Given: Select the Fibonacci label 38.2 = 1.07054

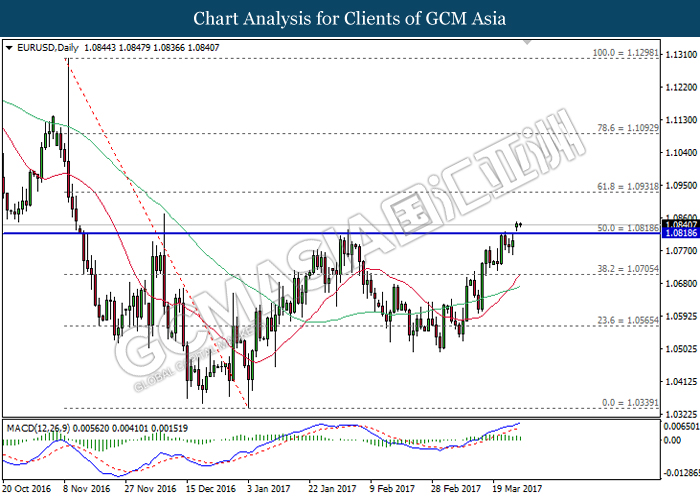Looking at the screenshot, I should point(628,269).
